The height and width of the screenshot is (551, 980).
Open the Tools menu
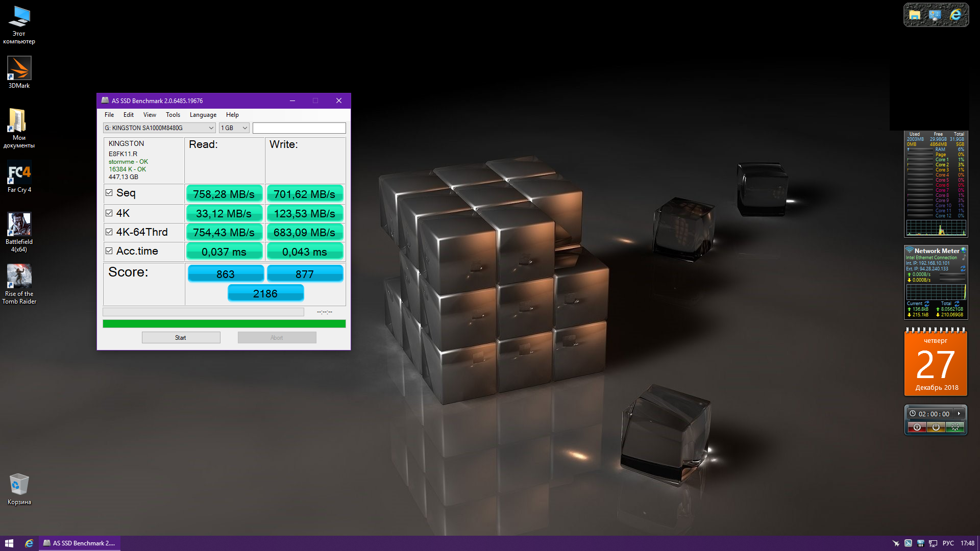pos(173,115)
